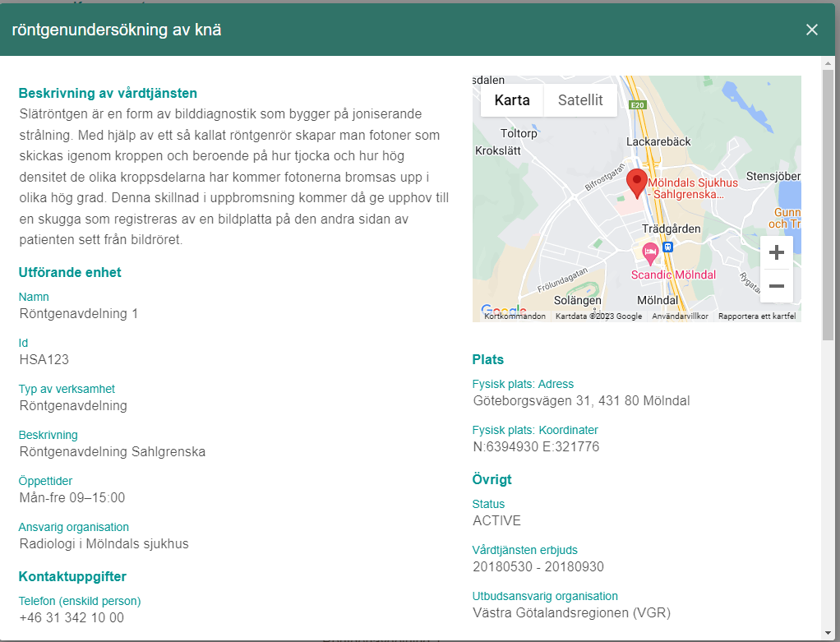This screenshot has height=642, width=840.
Task: Click the dialog's vertical scrollbar thumb
Action: (828, 197)
